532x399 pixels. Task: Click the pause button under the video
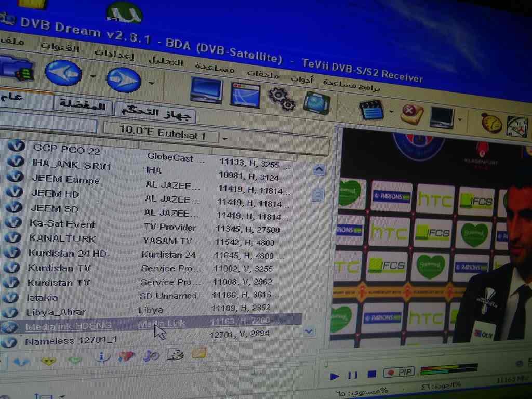353,375
